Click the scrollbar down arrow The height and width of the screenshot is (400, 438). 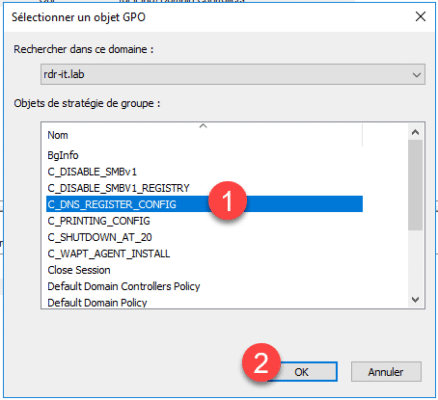point(415,299)
